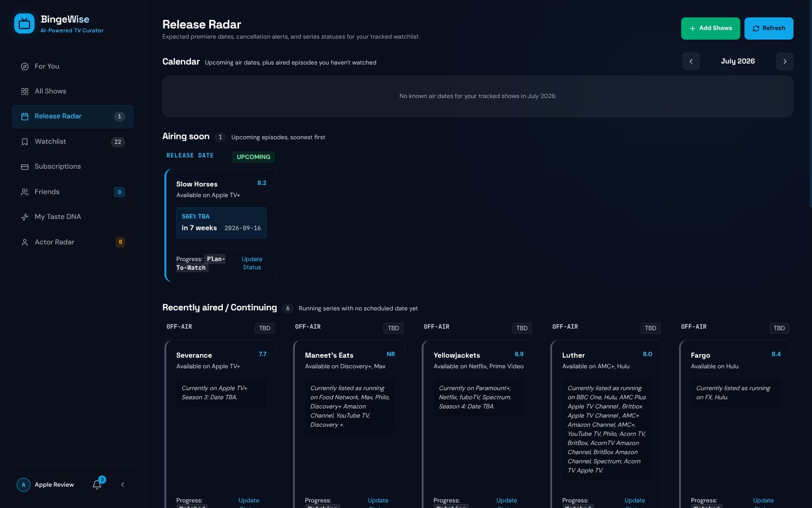This screenshot has width=812, height=508.
Task: Click the Maneet's Eats card title
Action: click(329, 356)
